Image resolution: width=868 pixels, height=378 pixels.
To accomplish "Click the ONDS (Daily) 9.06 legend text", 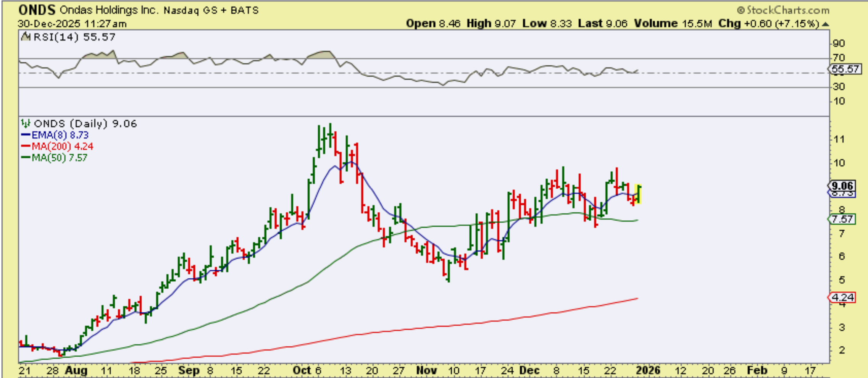I will click(x=86, y=123).
